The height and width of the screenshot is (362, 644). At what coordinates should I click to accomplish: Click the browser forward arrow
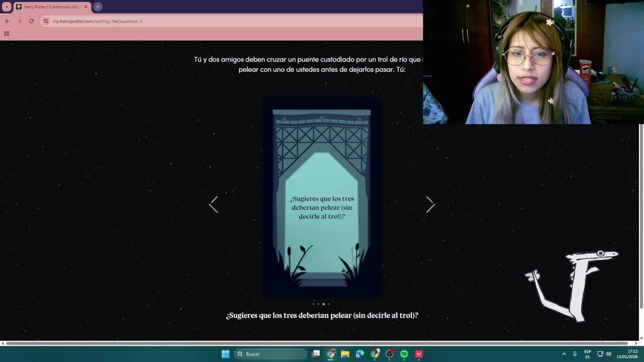(19, 21)
